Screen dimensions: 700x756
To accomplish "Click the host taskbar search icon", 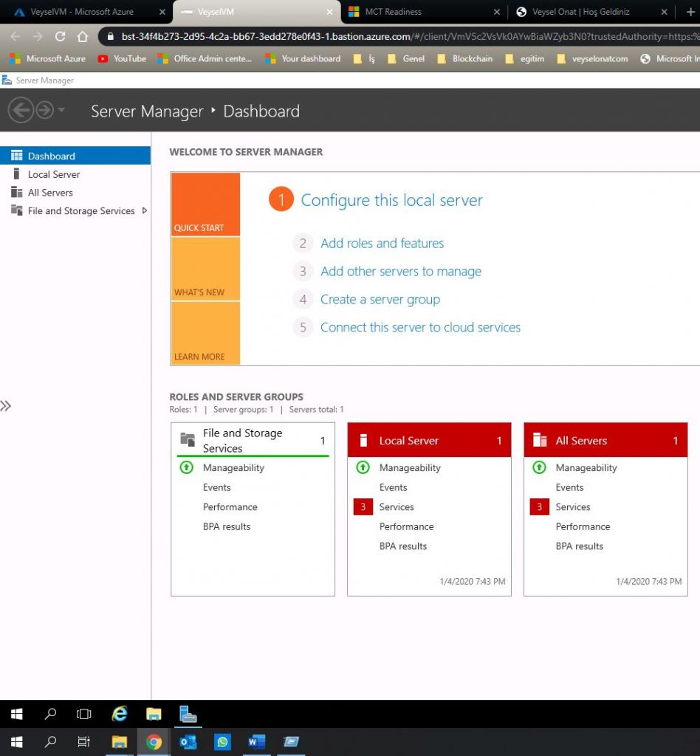I will pos(50,742).
